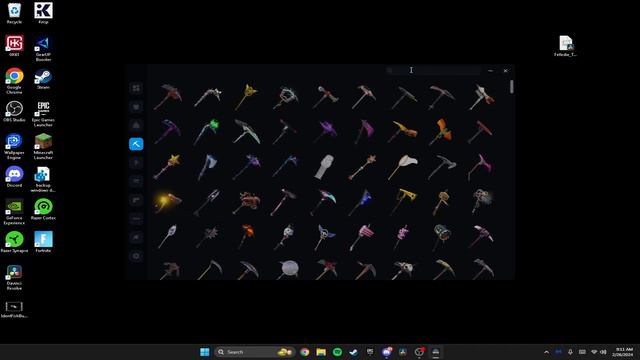Open GeForce Experience desktop shortcut
The width and height of the screenshot is (640, 360).
[x=14, y=212]
